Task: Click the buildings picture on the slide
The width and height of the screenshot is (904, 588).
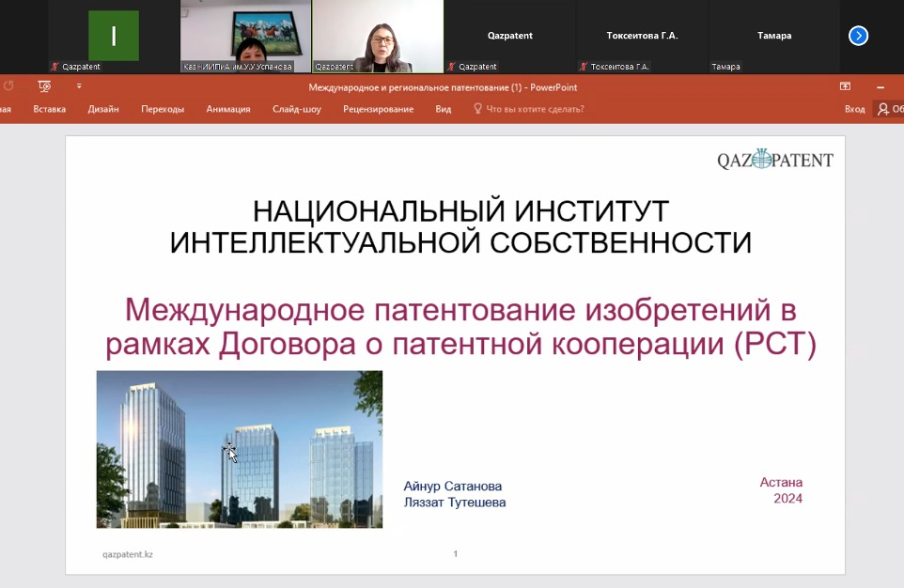Action: (239, 449)
